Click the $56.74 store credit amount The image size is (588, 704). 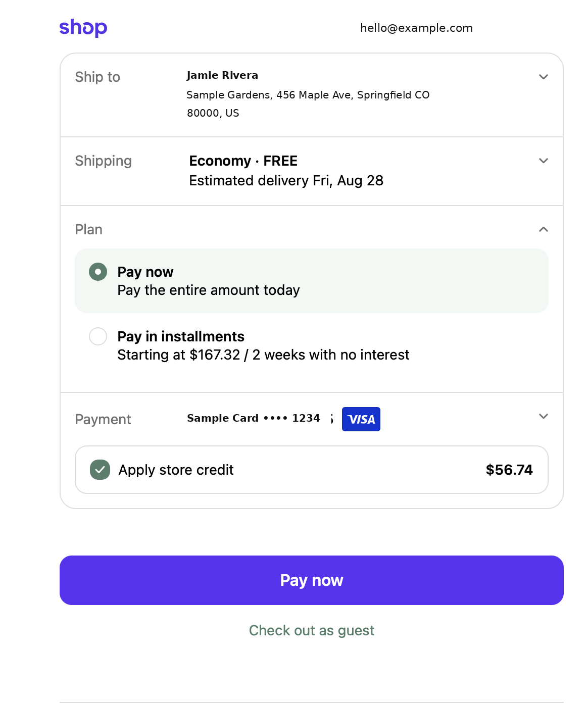pos(509,470)
